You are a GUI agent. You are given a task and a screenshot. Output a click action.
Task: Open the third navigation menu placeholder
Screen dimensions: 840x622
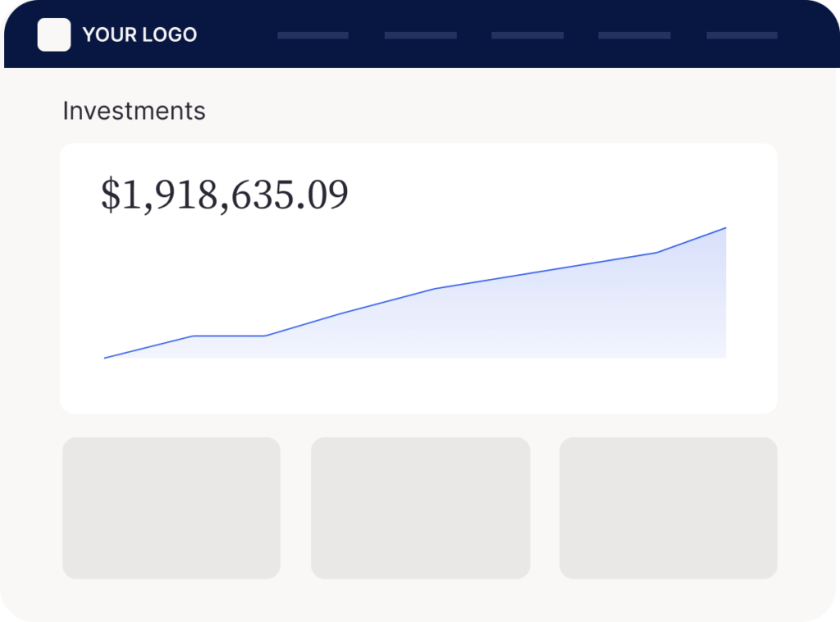tap(527, 35)
